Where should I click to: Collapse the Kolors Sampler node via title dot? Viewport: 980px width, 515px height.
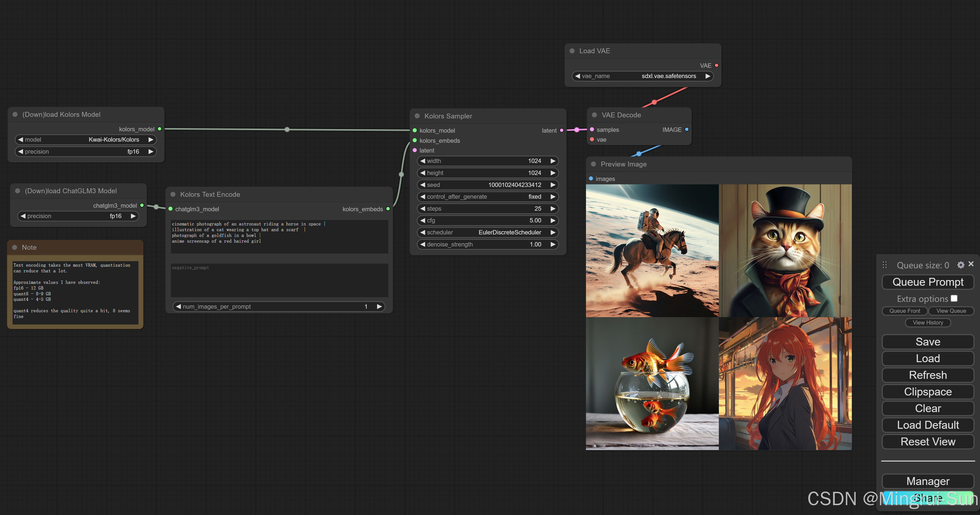[417, 116]
